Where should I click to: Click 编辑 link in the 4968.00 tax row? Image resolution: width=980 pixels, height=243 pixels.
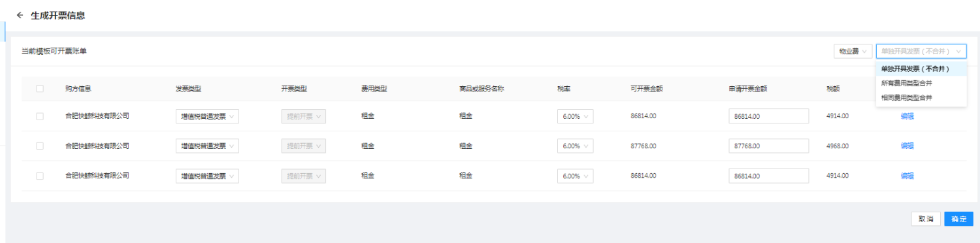coord(907,146)
